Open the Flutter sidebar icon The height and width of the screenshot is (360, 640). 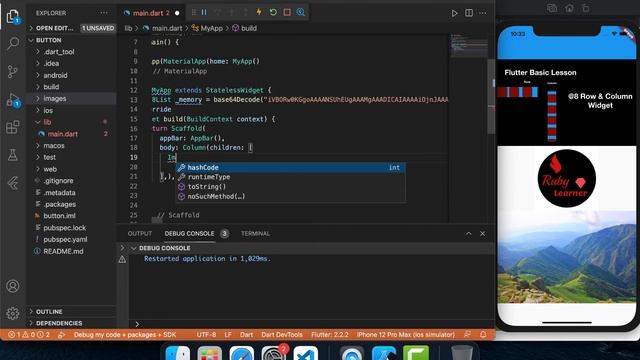[x=13, y=183]
